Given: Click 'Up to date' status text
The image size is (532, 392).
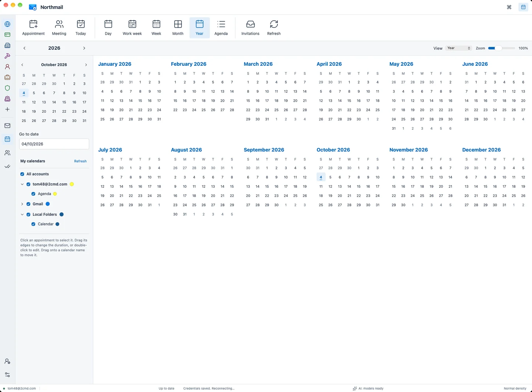Looking at the screenshot, I should [x=166, y=388].
